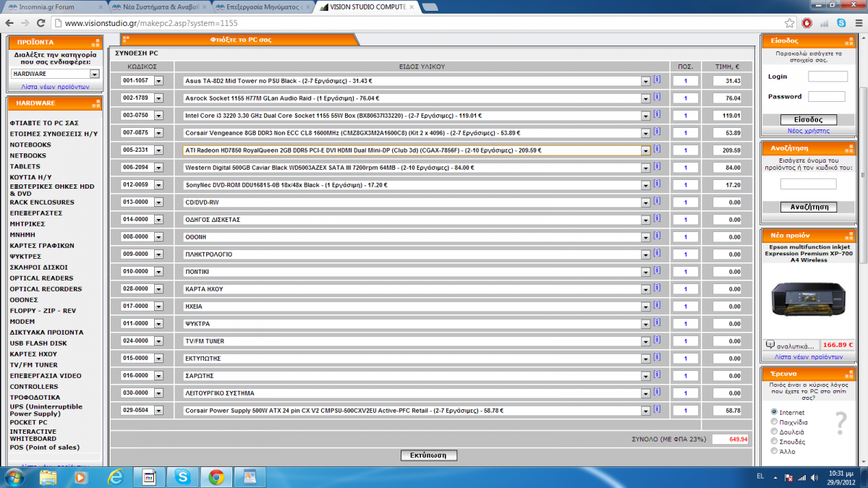Expand the CD/DVD-RW product dropdown

[646, 202]
